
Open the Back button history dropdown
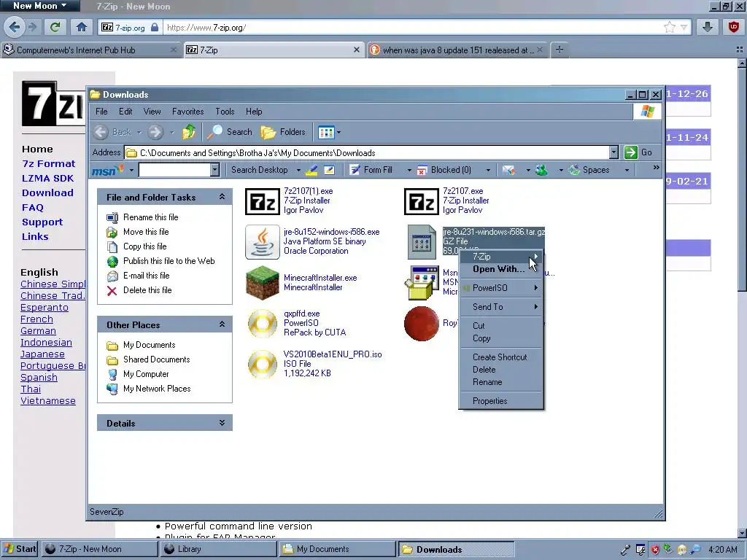(x=139, y=133)
